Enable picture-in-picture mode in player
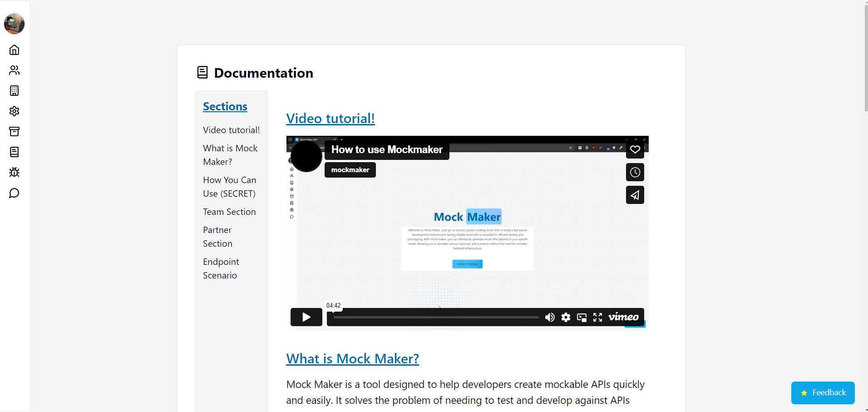 582,317
